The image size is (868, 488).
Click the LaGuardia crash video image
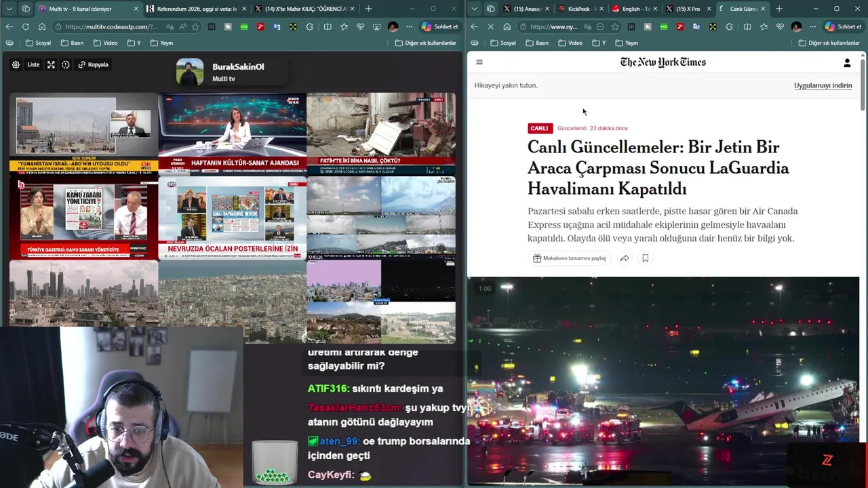663,381
